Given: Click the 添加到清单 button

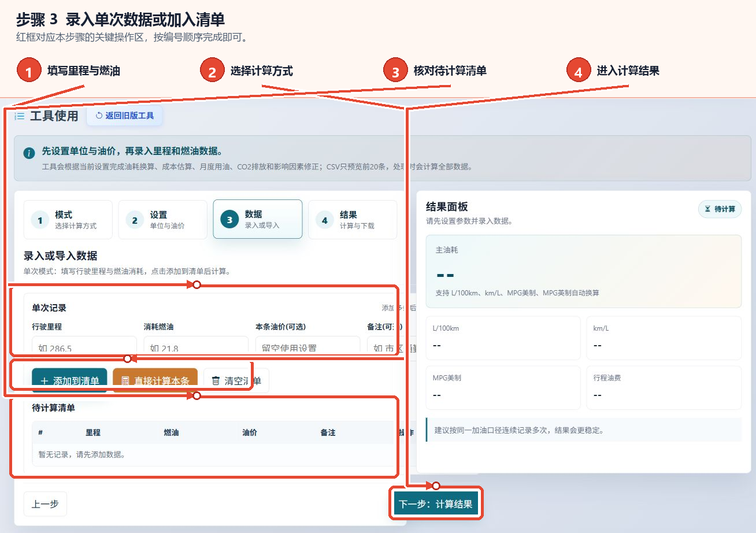Looking at the screenshot, I should 69,380.
